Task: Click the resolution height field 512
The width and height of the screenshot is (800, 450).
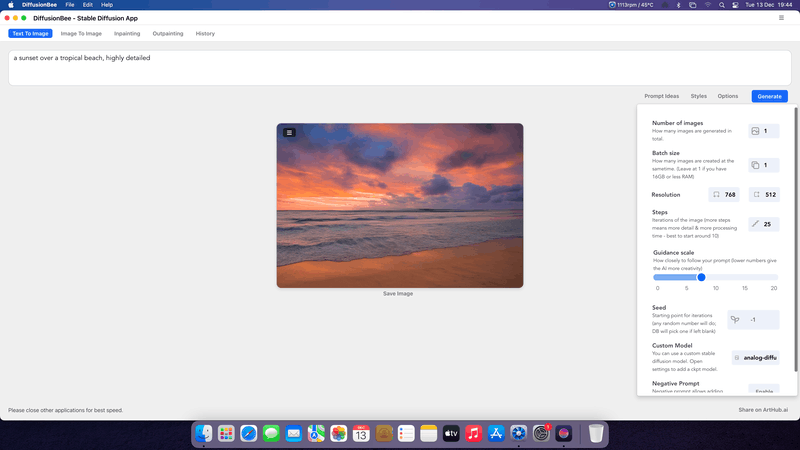Action: 764,194
